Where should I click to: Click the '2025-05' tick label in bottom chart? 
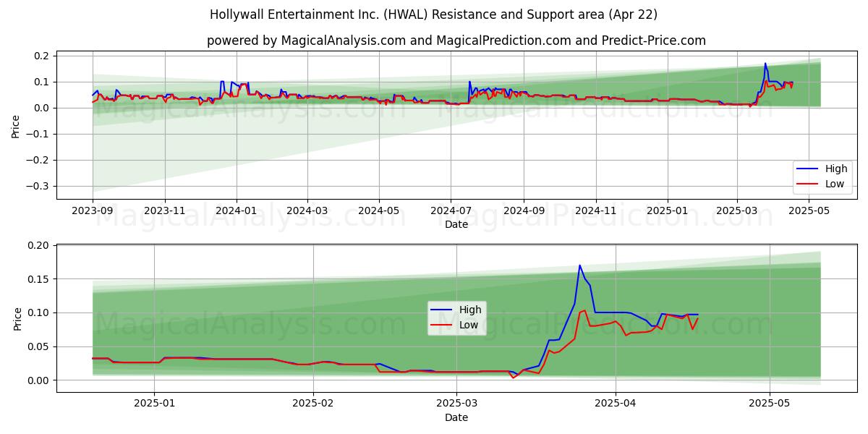coord(770,403)
